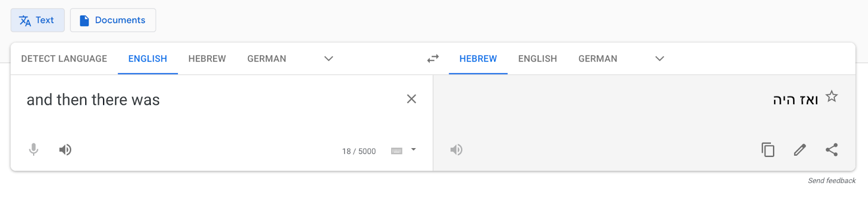Expand the source language list chevron
Viewport: 868px width, 216px height.
click(x=329, y=59)
